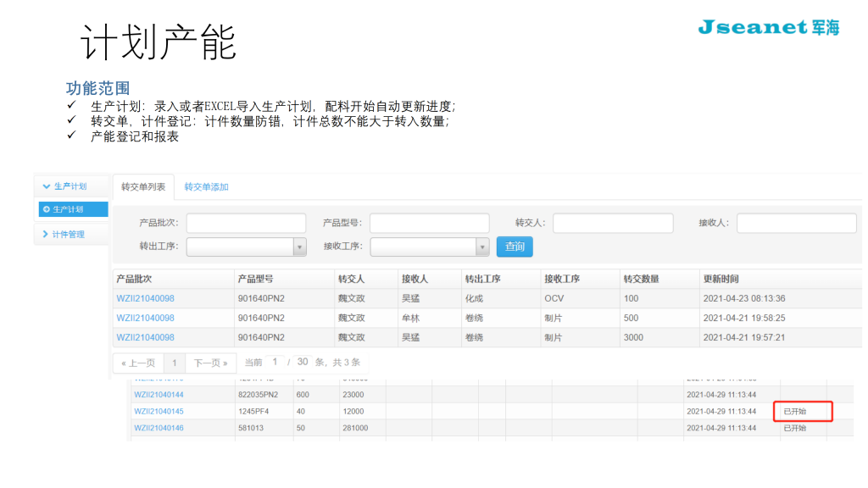Open the 接收工序 dropdown arrow
This screenshot has height=488, width=868.
482,247
